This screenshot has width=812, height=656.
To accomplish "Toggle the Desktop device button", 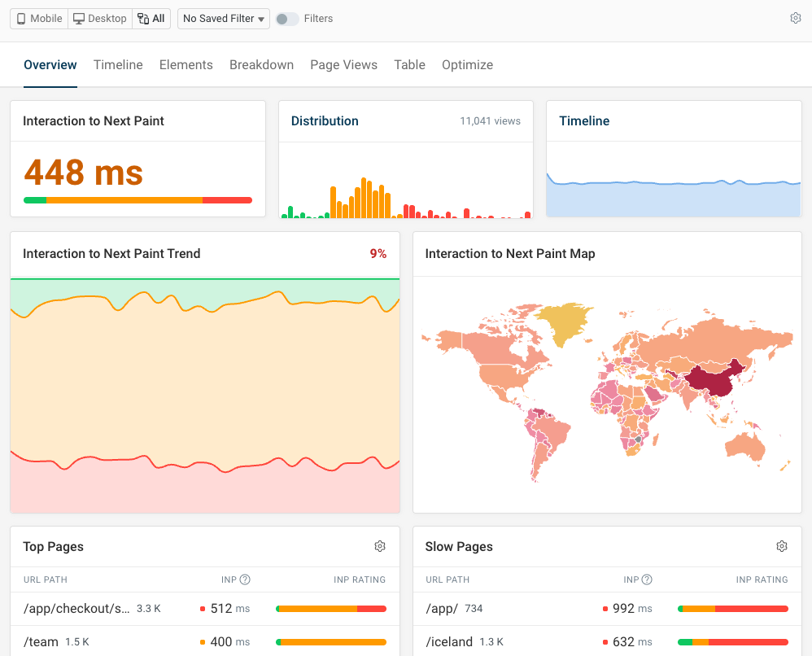I will [x=99, y=18].
